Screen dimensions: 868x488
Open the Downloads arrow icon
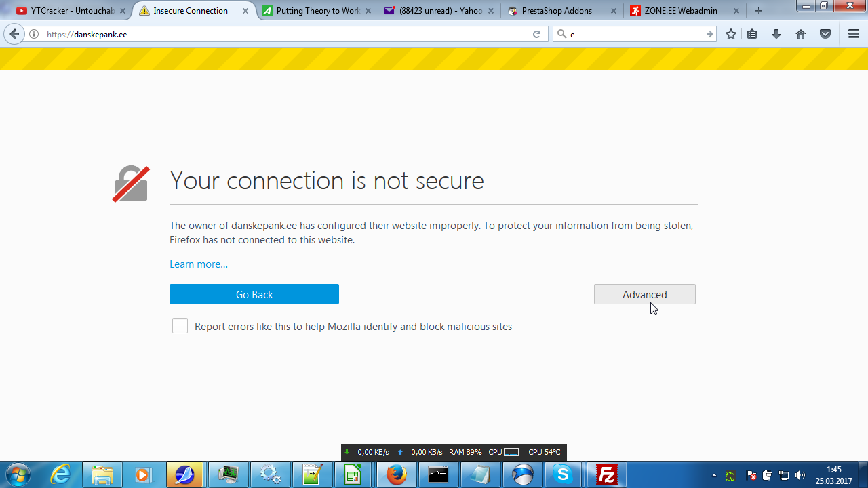click(x=776, y=34)
